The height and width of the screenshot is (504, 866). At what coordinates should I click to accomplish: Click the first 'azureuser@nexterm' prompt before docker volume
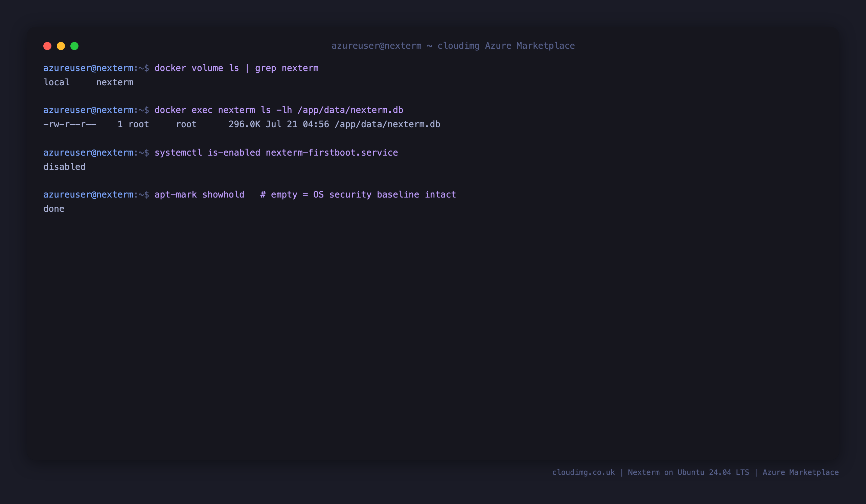click(x=88, y=68)
